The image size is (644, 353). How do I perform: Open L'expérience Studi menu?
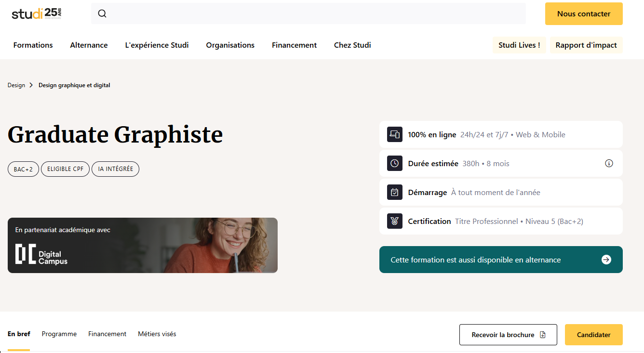coord(157,45)
